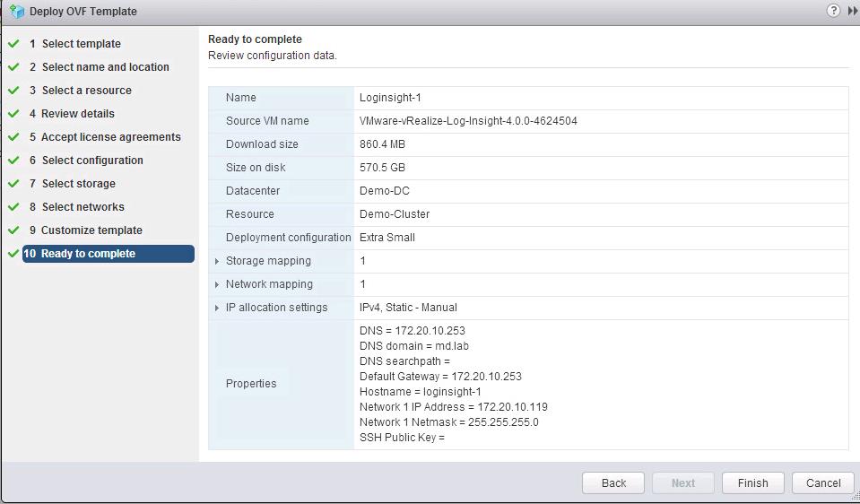Click green checkmark beside Select storage
The height and width of the screenshot is (504, 860).
tap(13, 183)
